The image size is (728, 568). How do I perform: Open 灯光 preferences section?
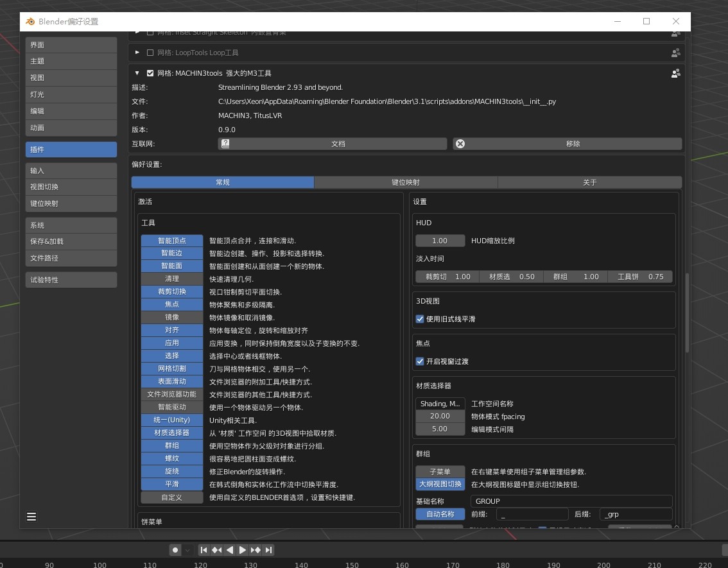[71, 95]
